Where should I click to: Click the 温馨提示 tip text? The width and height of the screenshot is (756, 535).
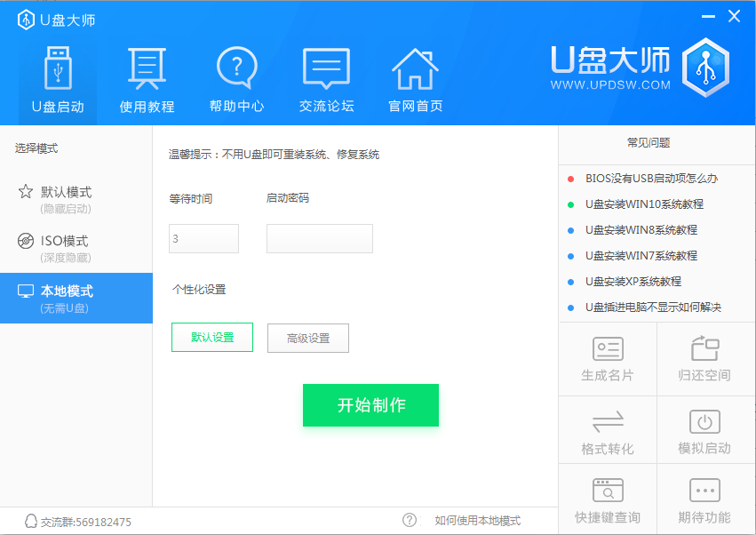[274, 155]
